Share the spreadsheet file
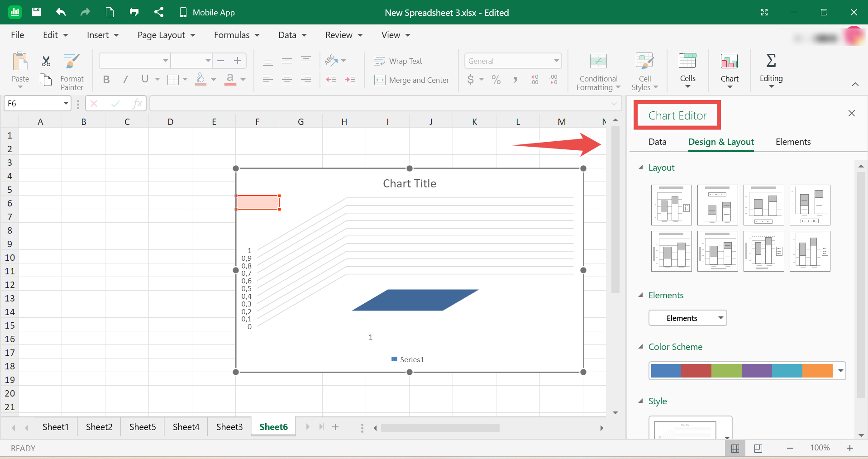The image size is (868, 459). [x=158, y=12]
